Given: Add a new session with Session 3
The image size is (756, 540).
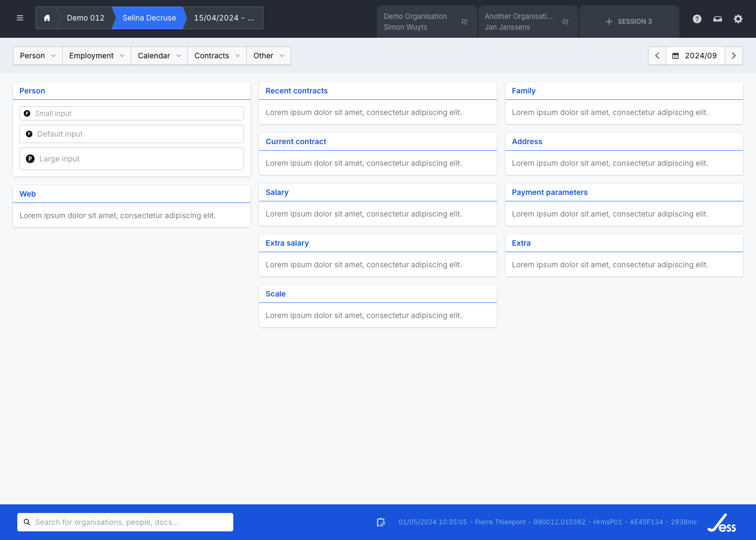Looking at the screenshot, I should [629, 22].
